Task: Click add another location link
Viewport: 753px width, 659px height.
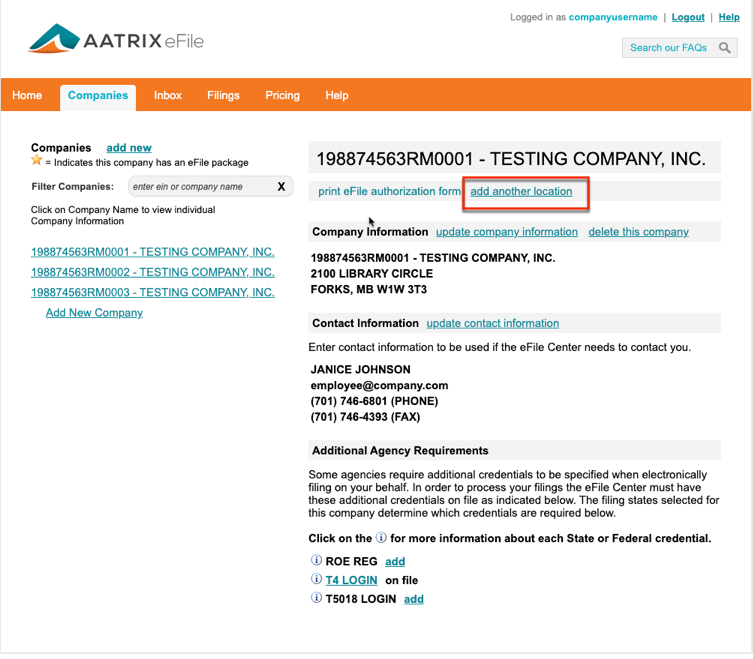Action: pos(521,192)
